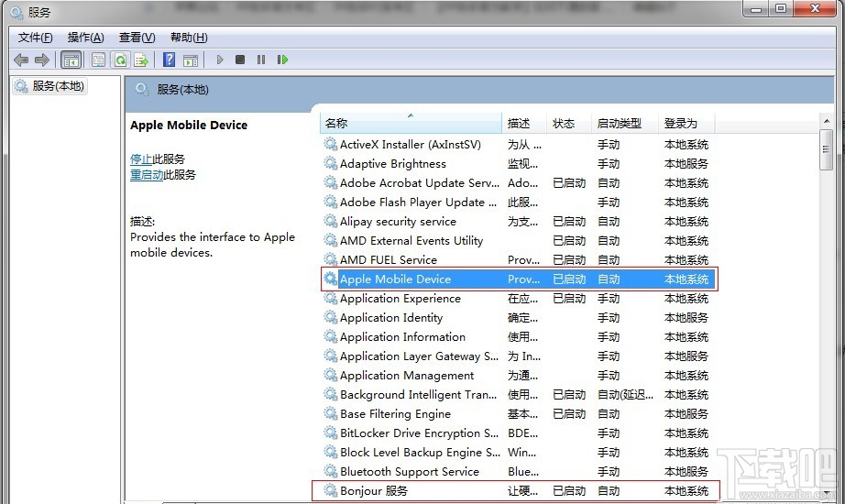Viewport: 845px width, 504px height.
Task: Select Application Identity service
Action: pos(519,318)
